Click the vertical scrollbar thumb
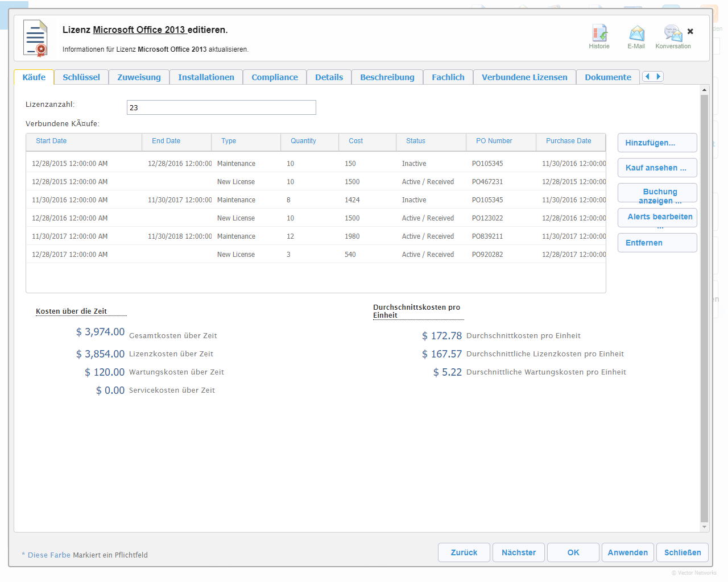728x582 pixels. coord(704,309)
